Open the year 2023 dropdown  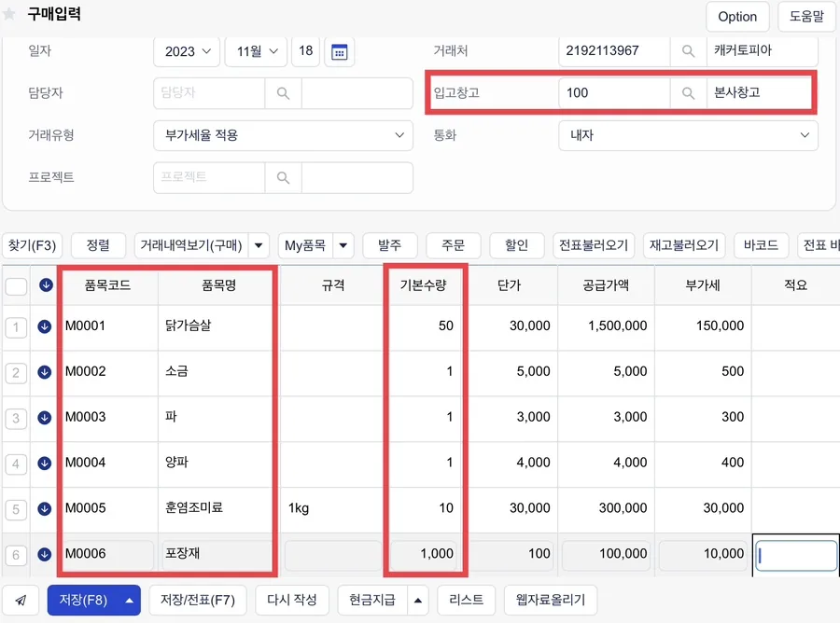coord(187,52)
